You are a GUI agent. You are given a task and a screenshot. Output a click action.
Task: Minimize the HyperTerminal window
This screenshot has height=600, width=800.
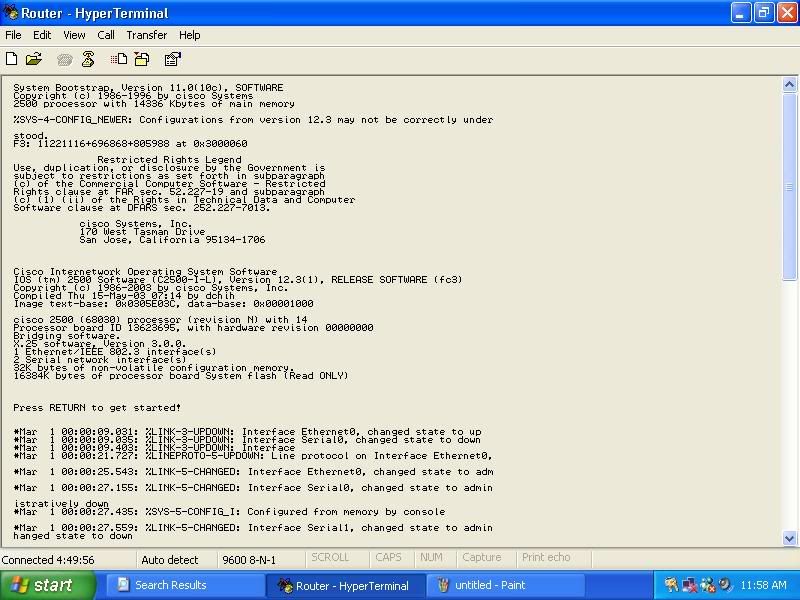(741, 12)
